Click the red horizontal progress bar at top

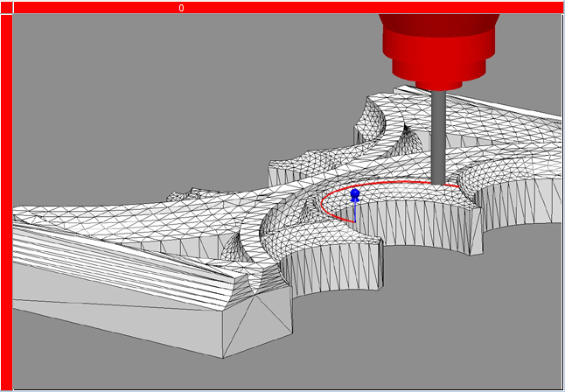(x=350, y=7)
